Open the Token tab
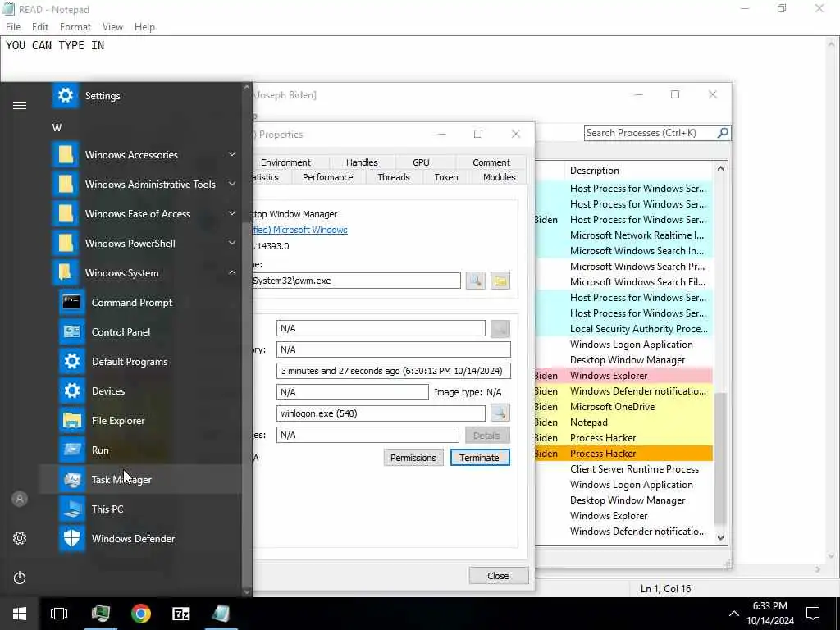This screenshot has height=630, width=840. [x=445, y=177]
